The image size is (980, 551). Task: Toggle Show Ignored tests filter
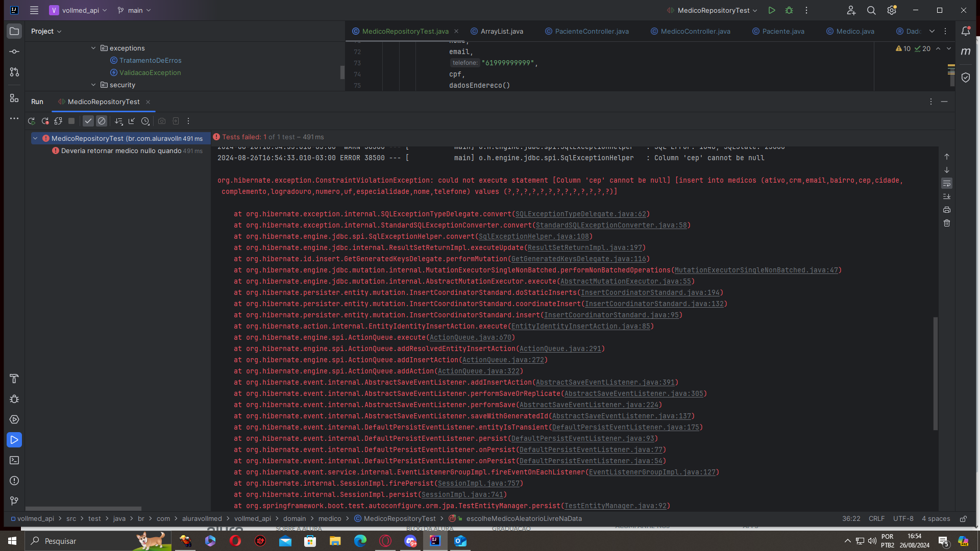point(102,121)
